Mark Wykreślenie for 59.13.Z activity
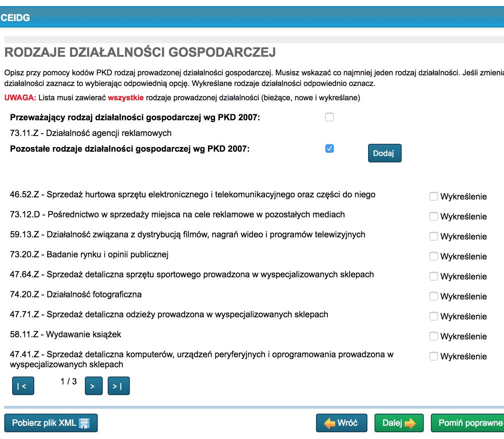The height and width of the screenshot is (439, 504). [x=433, y=236]
